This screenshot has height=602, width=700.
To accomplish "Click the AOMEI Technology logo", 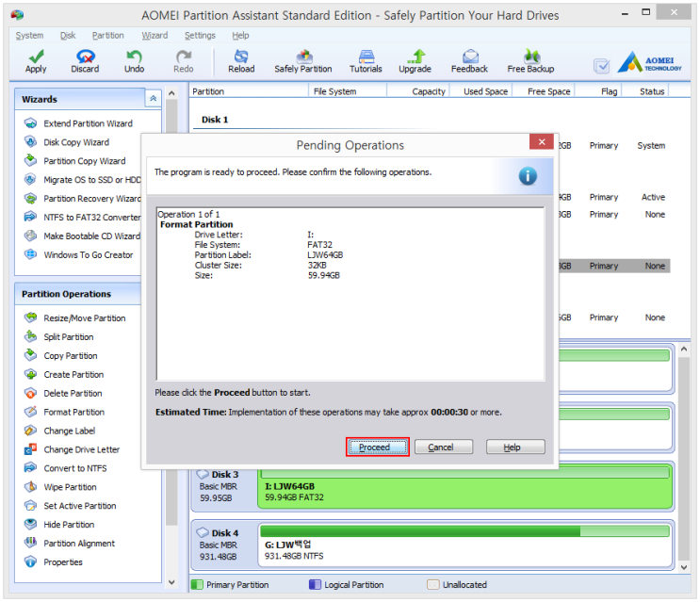I will [649, 62].
